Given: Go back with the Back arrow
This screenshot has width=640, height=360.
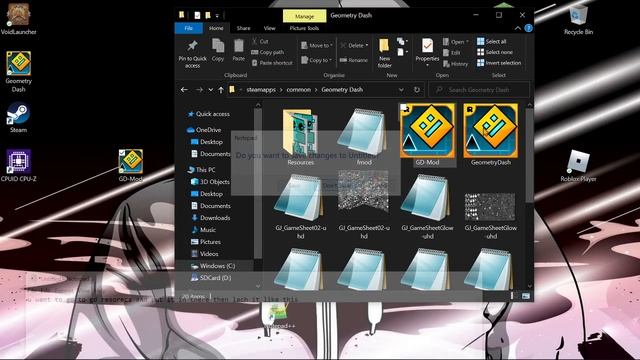Looking at the screenshot, I should pos(184,89).
